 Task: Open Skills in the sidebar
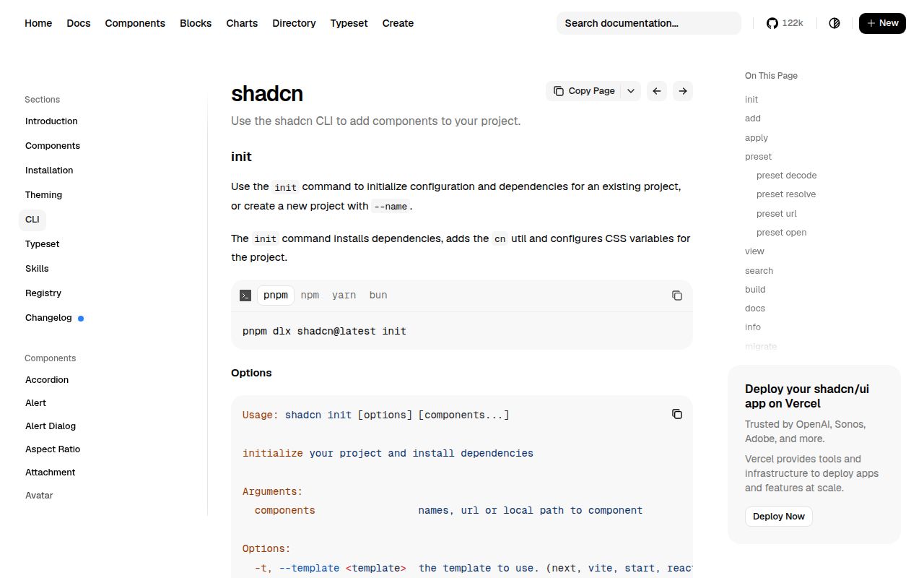pyautogui.click(x=37, y=269)
